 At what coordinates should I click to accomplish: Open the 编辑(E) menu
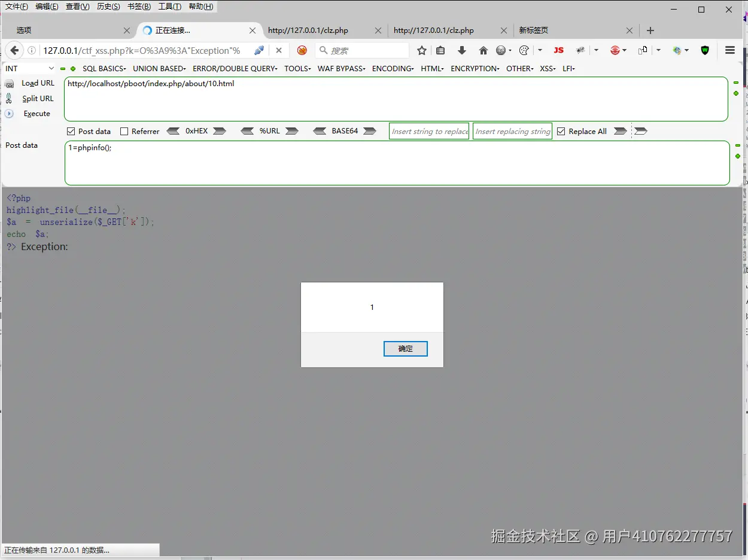[47, 7]
